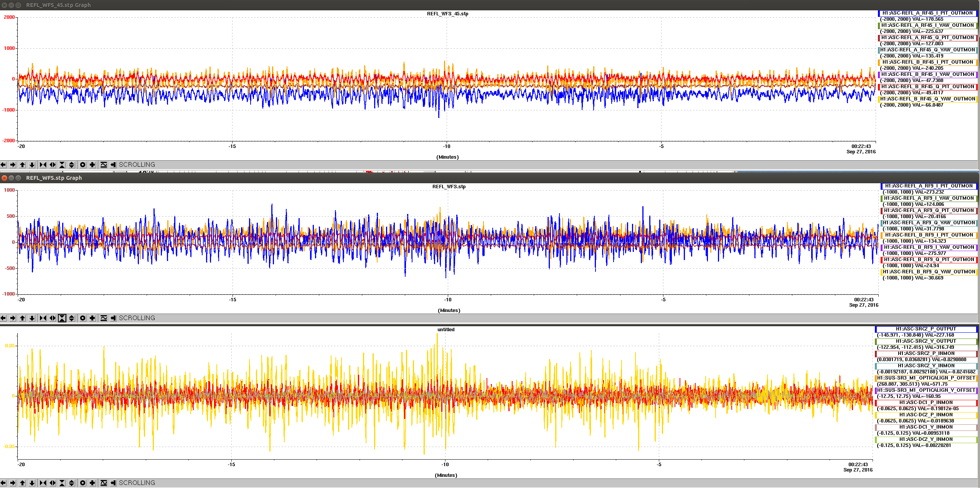Select H1:ASC-REFL_B_RF9_Q_YAW_OUTMON legend entry
The image size is (980, 488).
point(929,272)
